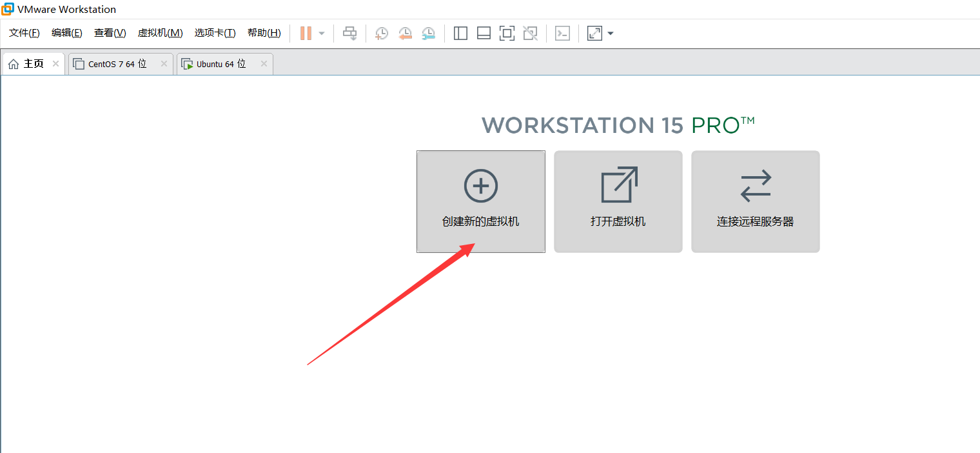
Task: Expand the stretch display dropdown arrow
Action: point(611,33)
